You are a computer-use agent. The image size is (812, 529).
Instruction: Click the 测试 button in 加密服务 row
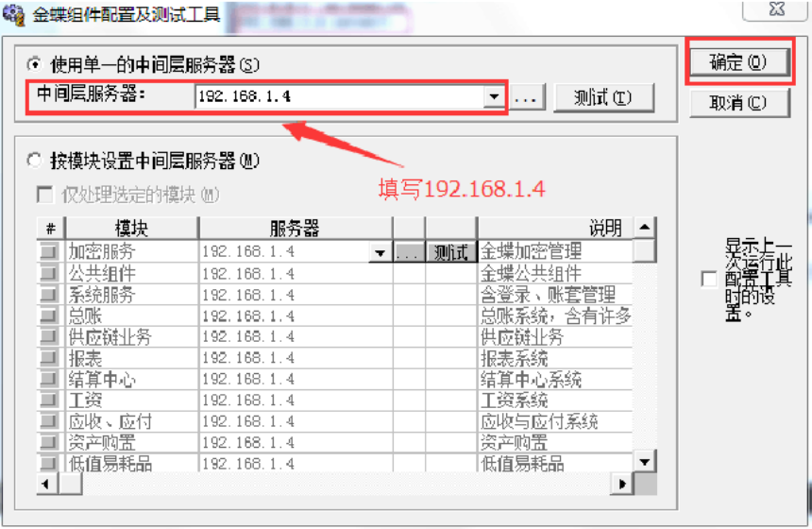pyautogui.click(x=451, y=253)
